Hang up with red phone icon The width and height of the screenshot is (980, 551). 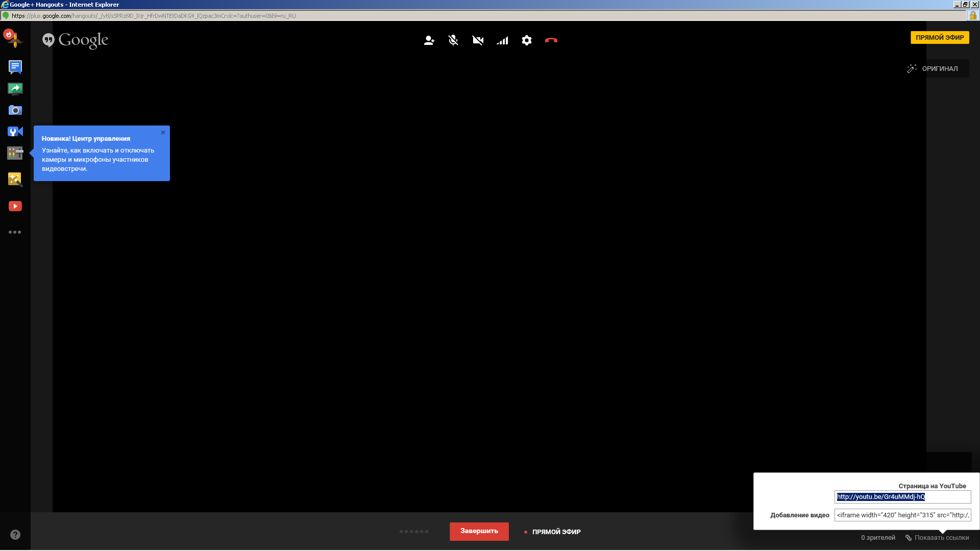pyautogui.click(x=551, y=40)
